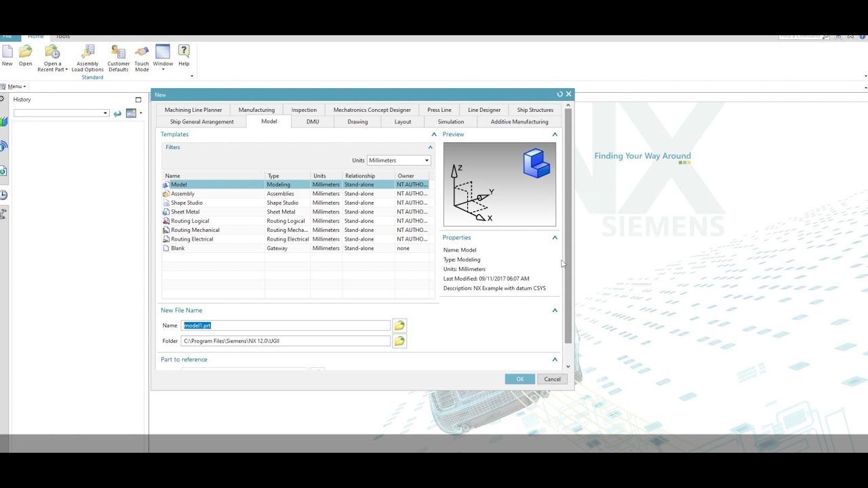Confirm with the OK button
Viewport: 868px width, 488px height.
(x=520, y=379)
